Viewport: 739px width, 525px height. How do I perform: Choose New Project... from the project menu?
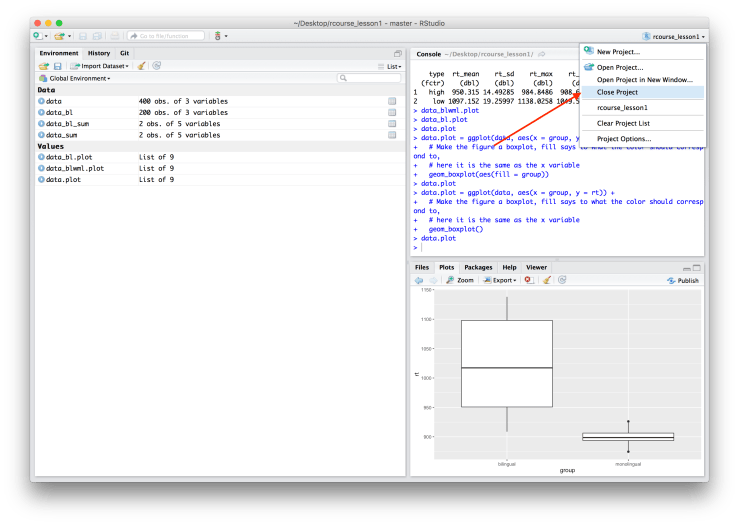643,52
